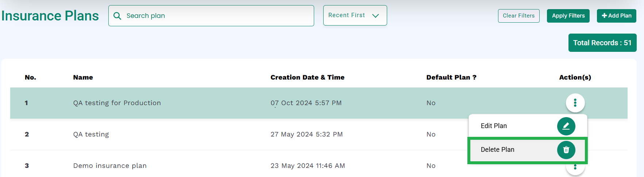This screenshot has width=644, height=177.
Task: Click the Name column header
Action: [x=83, y=77]
